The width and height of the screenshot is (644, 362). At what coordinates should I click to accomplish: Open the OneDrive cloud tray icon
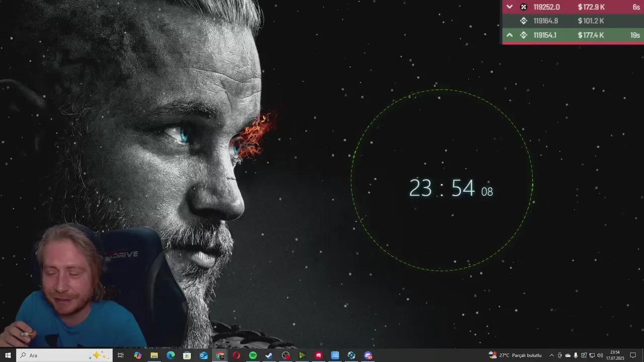pyautogui.click(x=568, y=355)
